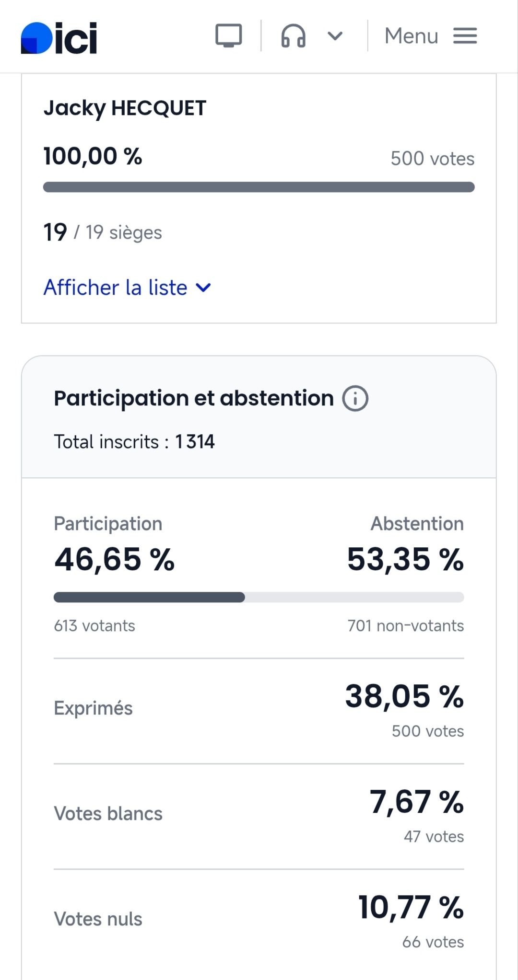Click the Votes nuls row label

click(98, 919)
